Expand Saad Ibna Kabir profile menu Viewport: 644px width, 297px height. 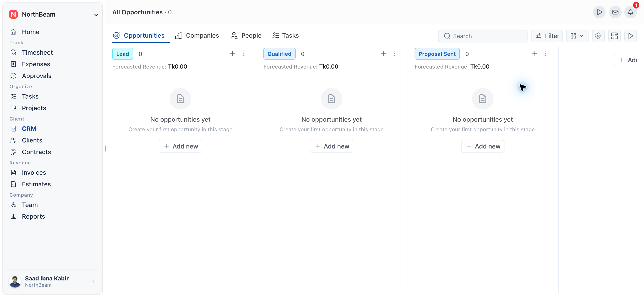[53, 281]
